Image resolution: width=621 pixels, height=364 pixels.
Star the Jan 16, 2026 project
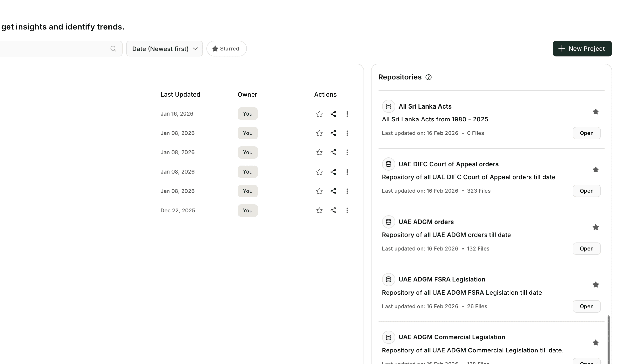pos(319,114)
